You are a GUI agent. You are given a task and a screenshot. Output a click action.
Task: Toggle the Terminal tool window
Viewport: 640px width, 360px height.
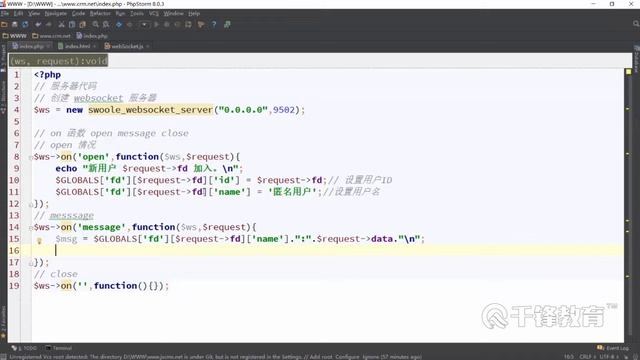click(x=59, y=348)
